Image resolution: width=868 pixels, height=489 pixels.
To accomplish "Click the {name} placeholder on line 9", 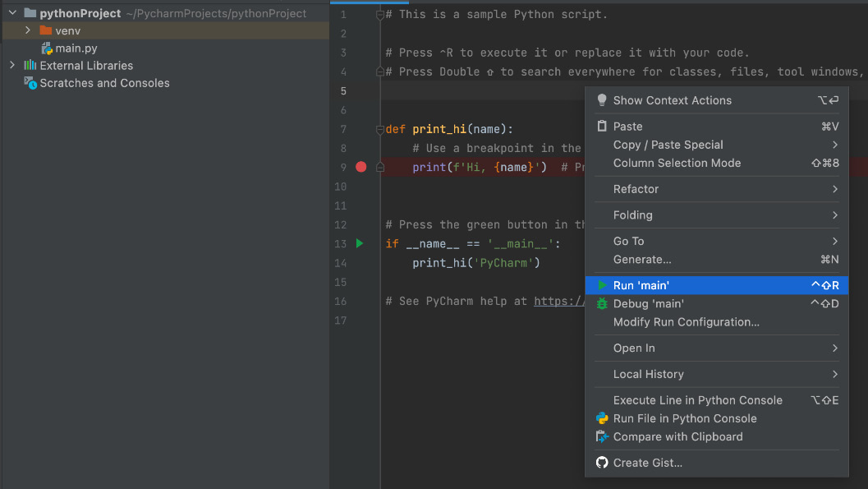I will pyautogui.click(x=514, y=167).
